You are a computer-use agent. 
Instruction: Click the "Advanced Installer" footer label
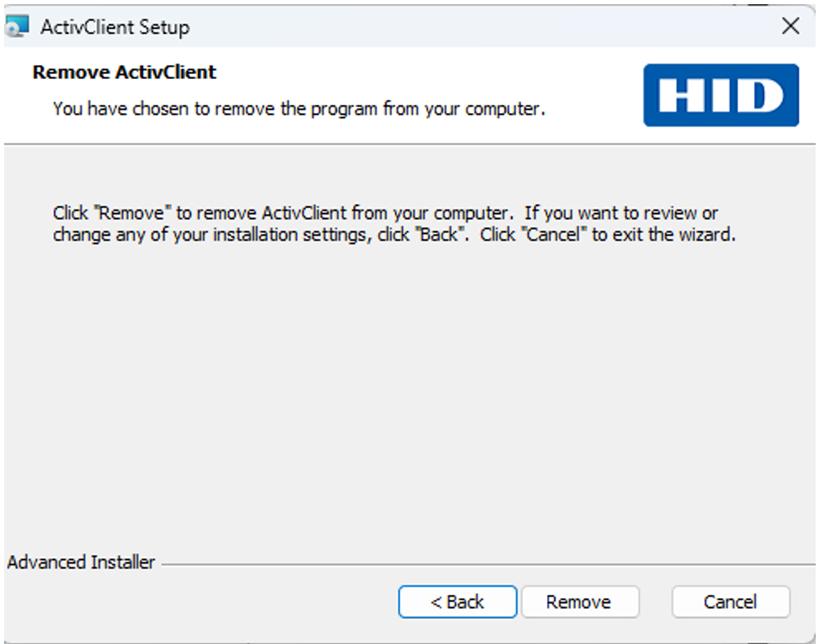pyautogui.click(x=81, y=562)
